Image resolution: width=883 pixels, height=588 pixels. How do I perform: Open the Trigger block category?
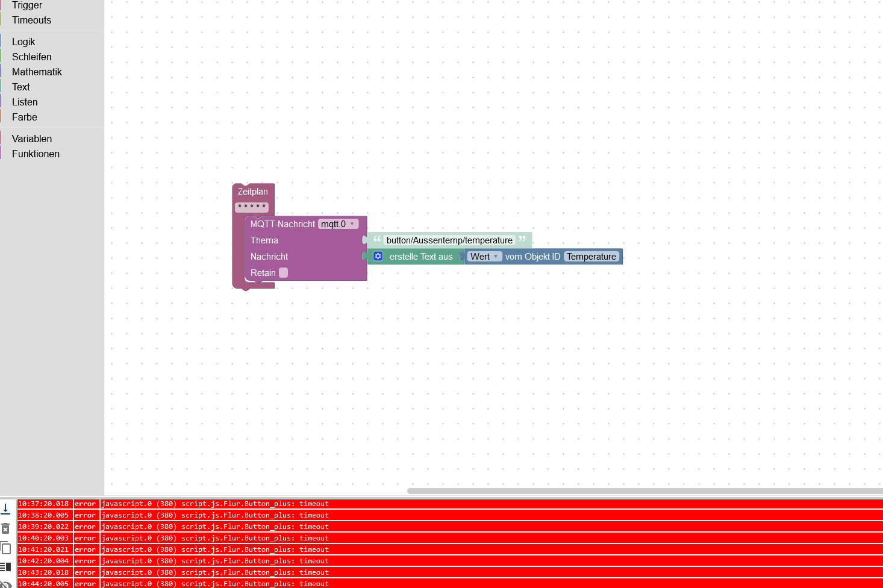pyautogui.click(x=27, y=5)
